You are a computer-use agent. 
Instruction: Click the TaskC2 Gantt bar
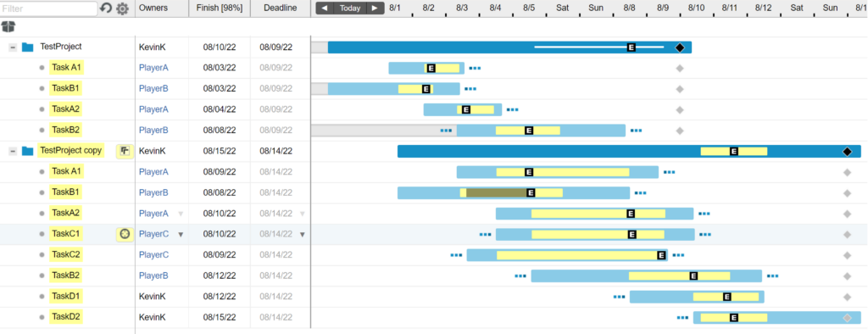[x=567, y=255]
